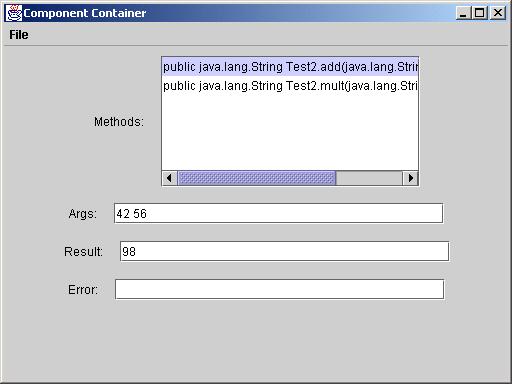Image resolution: width=512 pixels, height=384 pixels.
Task: Click into the Result field showing 98
Action: click(284, 251)
